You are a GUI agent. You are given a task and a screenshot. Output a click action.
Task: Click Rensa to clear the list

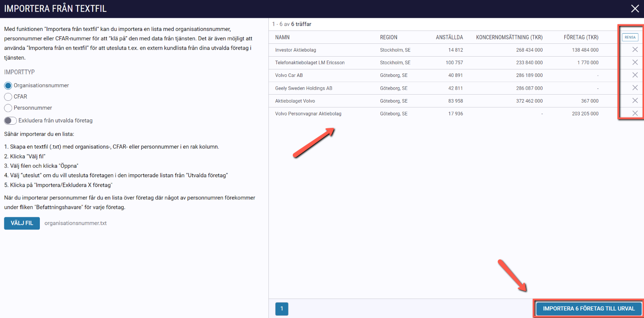point(630,38)
